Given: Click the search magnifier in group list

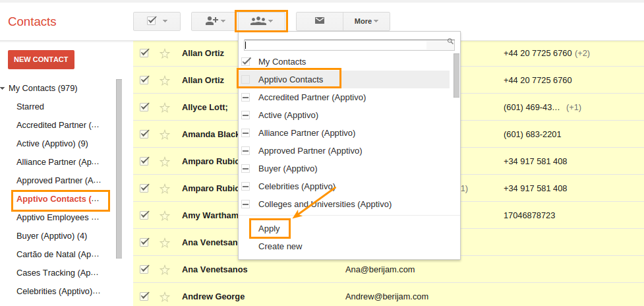Looking at the screenshot, I should click(x=451, y=41).
